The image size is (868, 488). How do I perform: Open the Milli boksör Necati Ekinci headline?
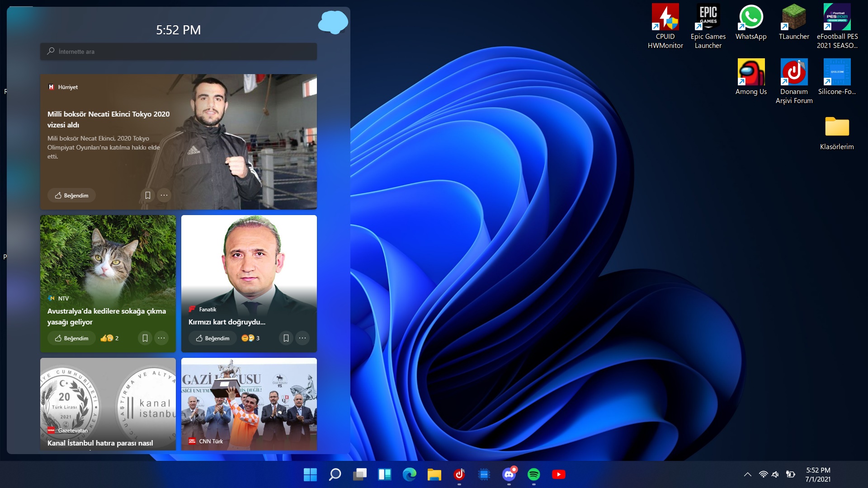coord(108,119)
